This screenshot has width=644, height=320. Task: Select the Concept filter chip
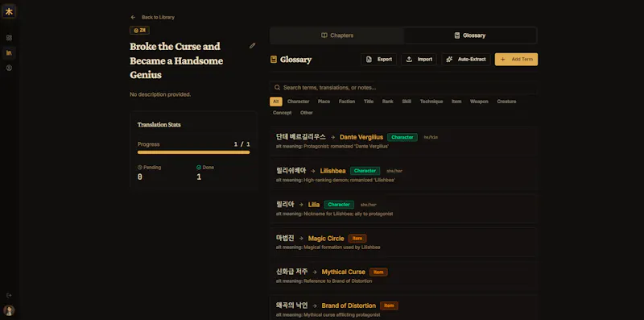click(x=283, y=113)
